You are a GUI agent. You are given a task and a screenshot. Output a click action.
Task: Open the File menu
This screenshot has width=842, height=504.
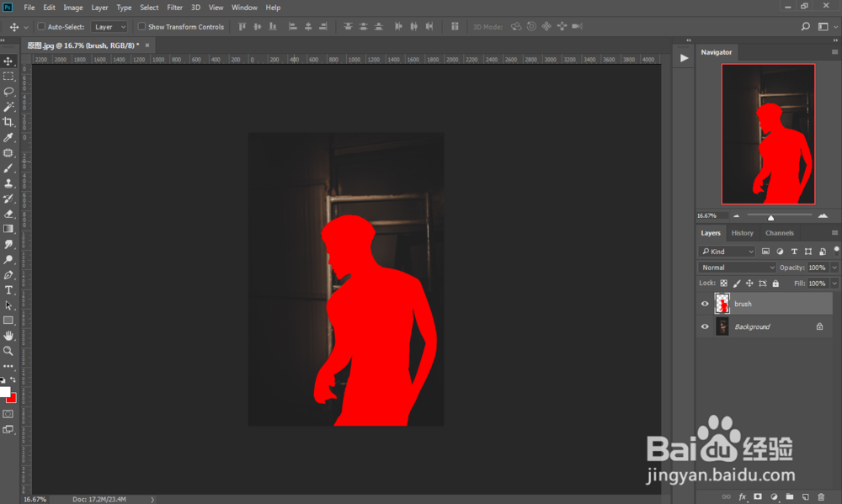(29, 8)
